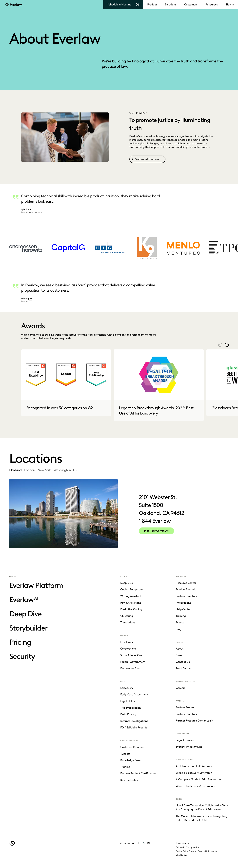Open Visit UK Site link
Screen dimensions: 238x868
(x=181, y=855)
